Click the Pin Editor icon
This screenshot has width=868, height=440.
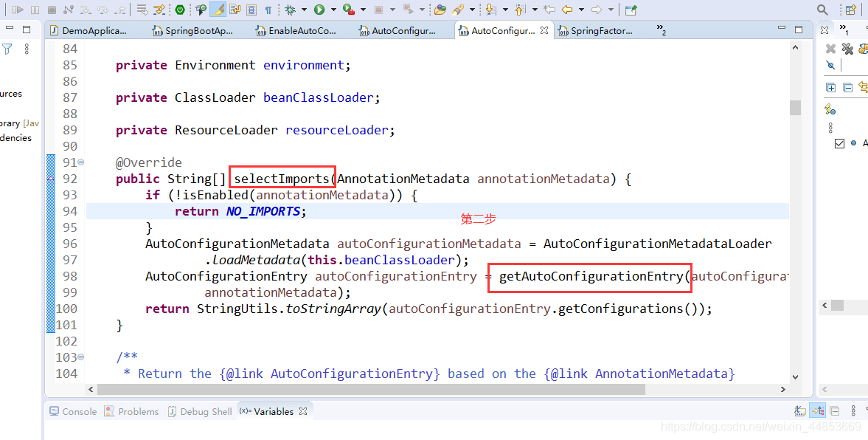tap(631, 10)
